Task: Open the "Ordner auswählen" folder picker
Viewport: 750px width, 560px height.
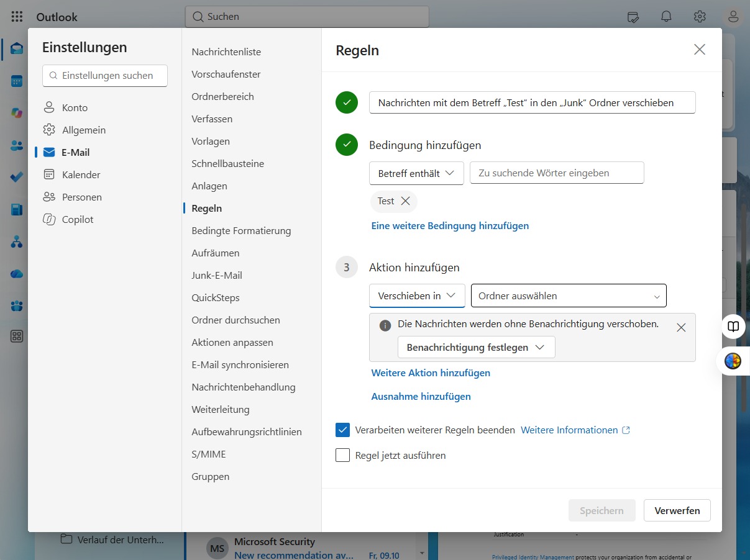Action: pyautogui.click(x=569, y=296)
